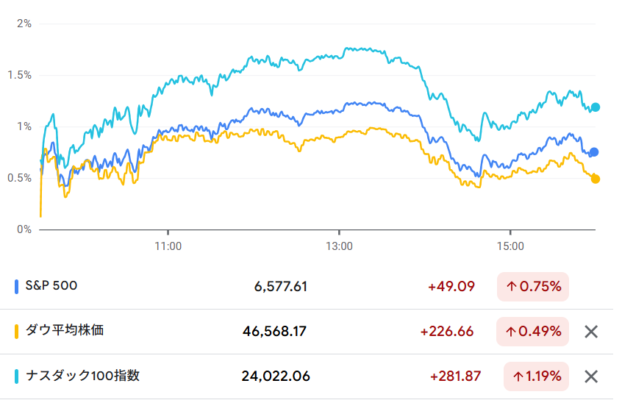Screen dimensions: 622x400
Task: Click the ナスダック100指数 cyan color marker
Action: [17, 376]
